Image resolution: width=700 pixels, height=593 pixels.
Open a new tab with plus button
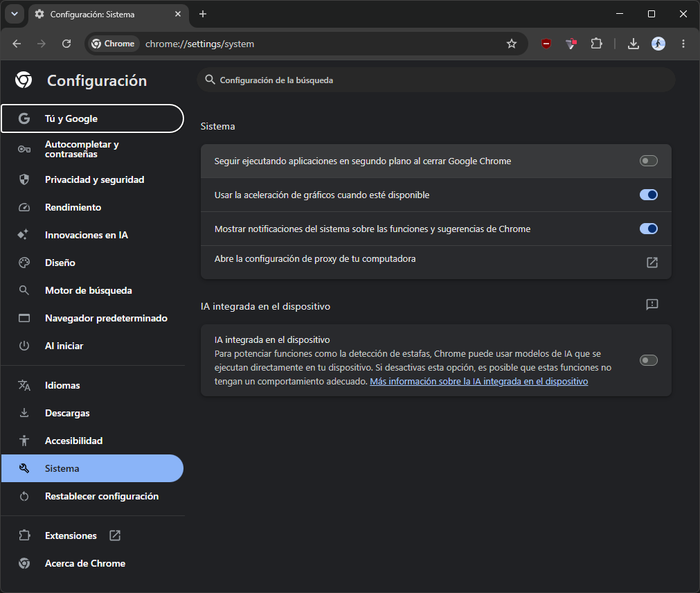point(203,14)
